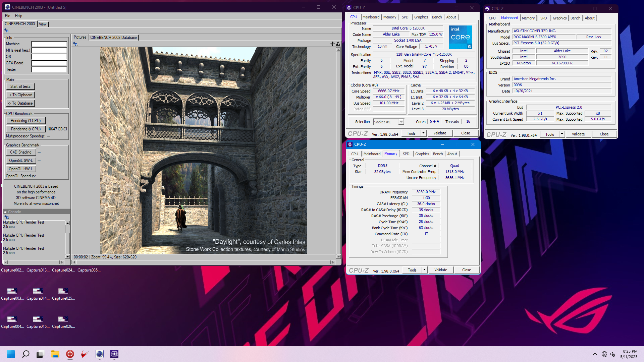This screenshot has height=362, width=644.
Task: Click console scrollbar down arrow
Action: point(67,257)
